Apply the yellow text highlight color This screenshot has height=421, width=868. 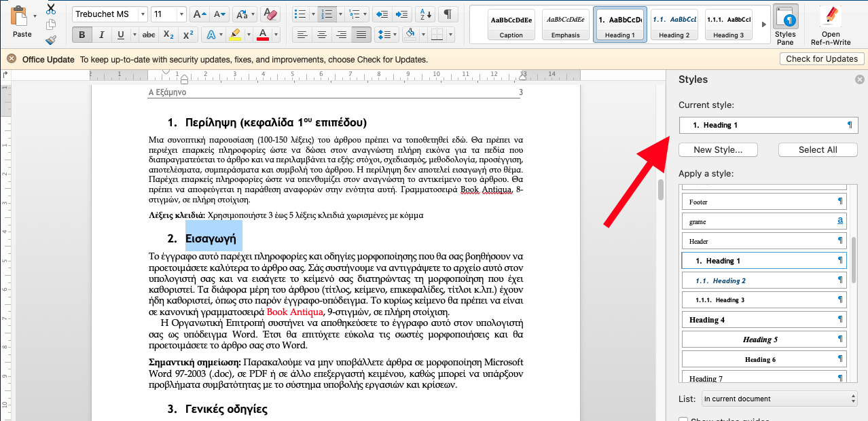[x=235, y=35]
